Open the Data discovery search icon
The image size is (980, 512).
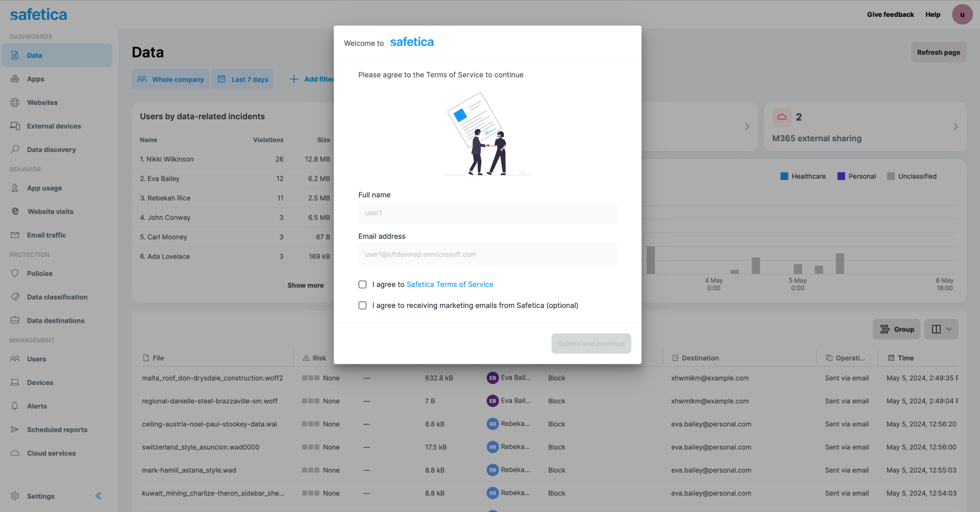tap(15, 149)
